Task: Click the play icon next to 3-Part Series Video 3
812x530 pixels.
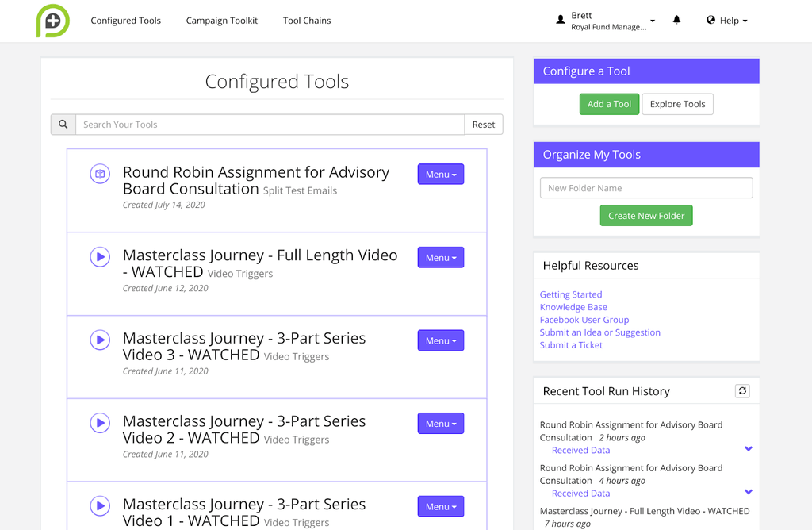Action: [99, 340]
